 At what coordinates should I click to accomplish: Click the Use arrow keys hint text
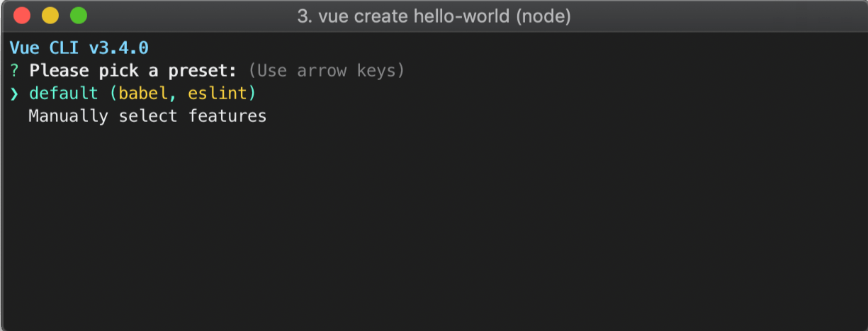click(x=327, y=71)
